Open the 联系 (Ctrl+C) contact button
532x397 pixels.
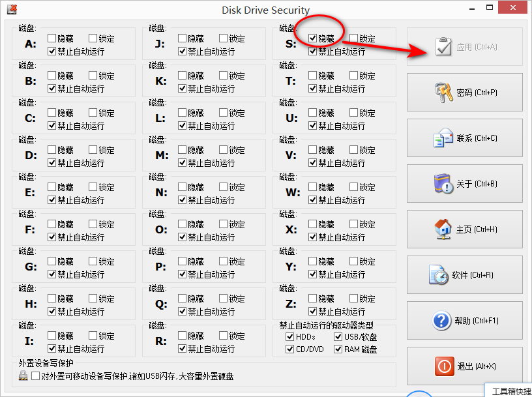click(464, 138)
